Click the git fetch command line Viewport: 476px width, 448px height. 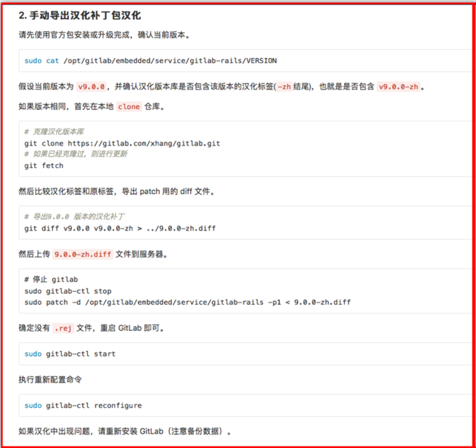(x=44, y=165)
